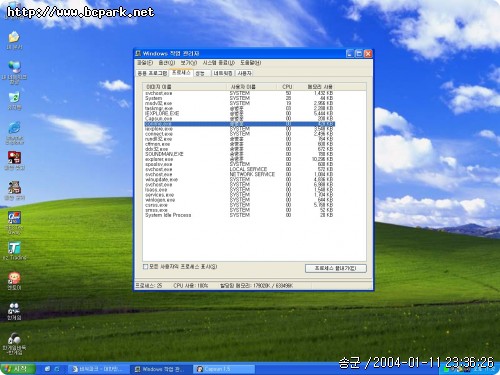
Task: Open the bottom desktop icon with golf ball
Action: (x=14, y=343)
